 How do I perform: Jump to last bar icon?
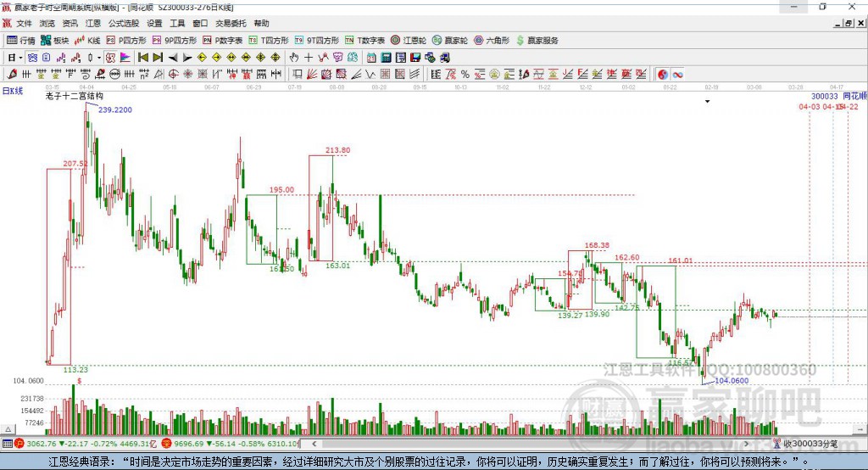(x=158, y=58)
